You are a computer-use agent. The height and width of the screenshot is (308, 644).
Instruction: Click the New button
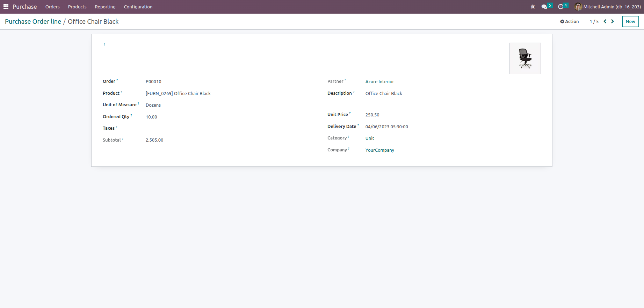click(x=630, y=21)
